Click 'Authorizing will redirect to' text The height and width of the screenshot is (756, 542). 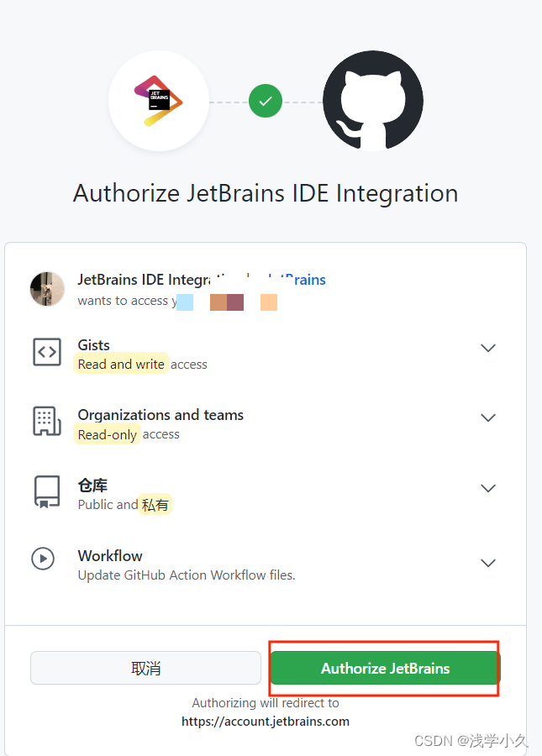click(x=266, y=703)
